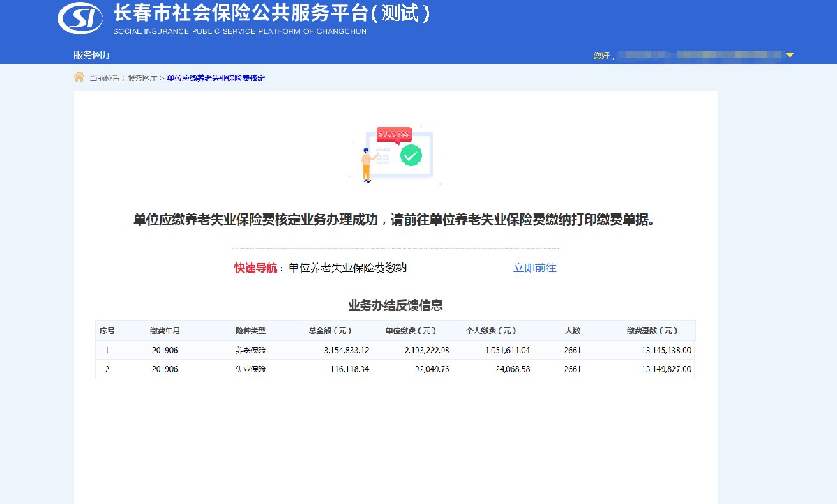
Task: Click the SI social insurance logo
Action: pyautogui.click(x=80, y=19)
